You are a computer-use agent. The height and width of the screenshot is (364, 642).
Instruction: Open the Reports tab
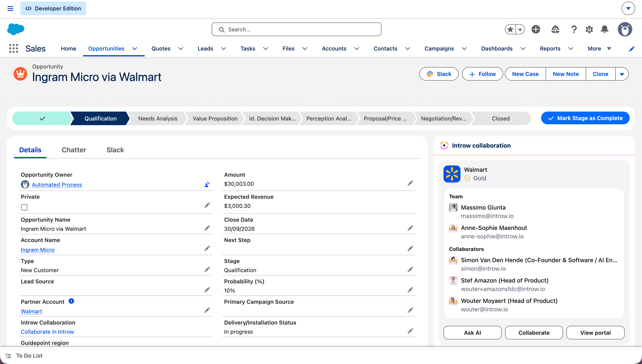point(550,49)
